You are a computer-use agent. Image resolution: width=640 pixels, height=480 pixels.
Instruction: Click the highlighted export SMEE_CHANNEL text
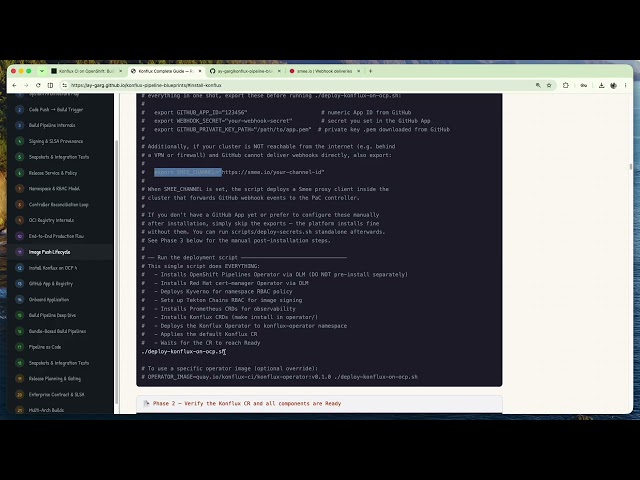[188, 172]
